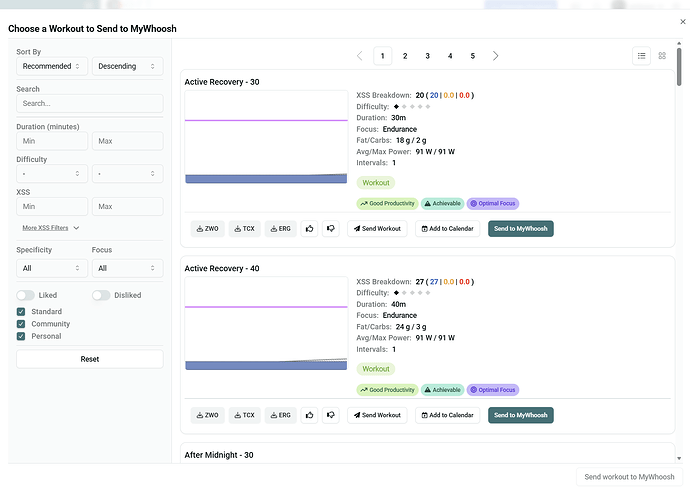Download ZWO file for Active Recovery - 30

click(208, 228)
